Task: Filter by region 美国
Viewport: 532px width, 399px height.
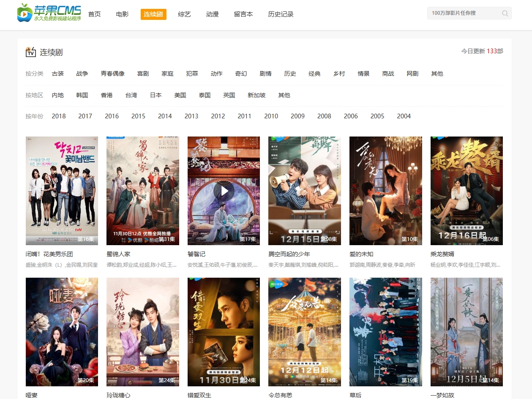Action: coord(180,95)
